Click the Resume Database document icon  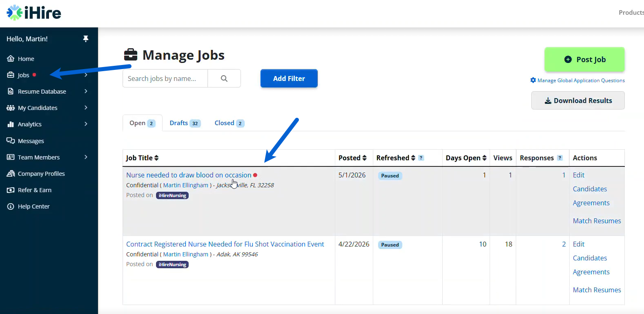coord(11,92)
